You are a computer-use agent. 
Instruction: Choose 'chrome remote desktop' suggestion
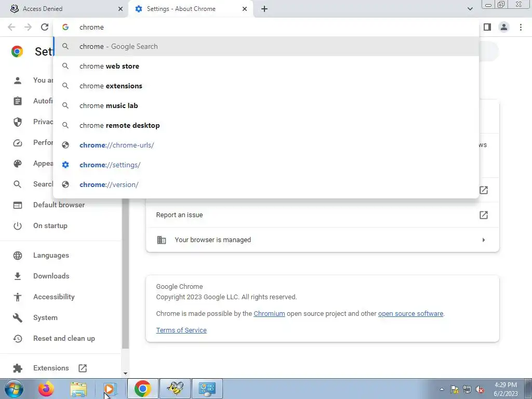267,125
